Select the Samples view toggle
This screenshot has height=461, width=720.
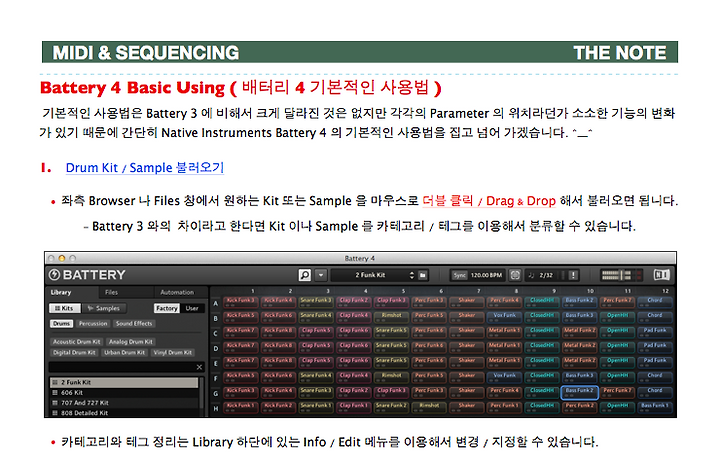tap(104, 308)
